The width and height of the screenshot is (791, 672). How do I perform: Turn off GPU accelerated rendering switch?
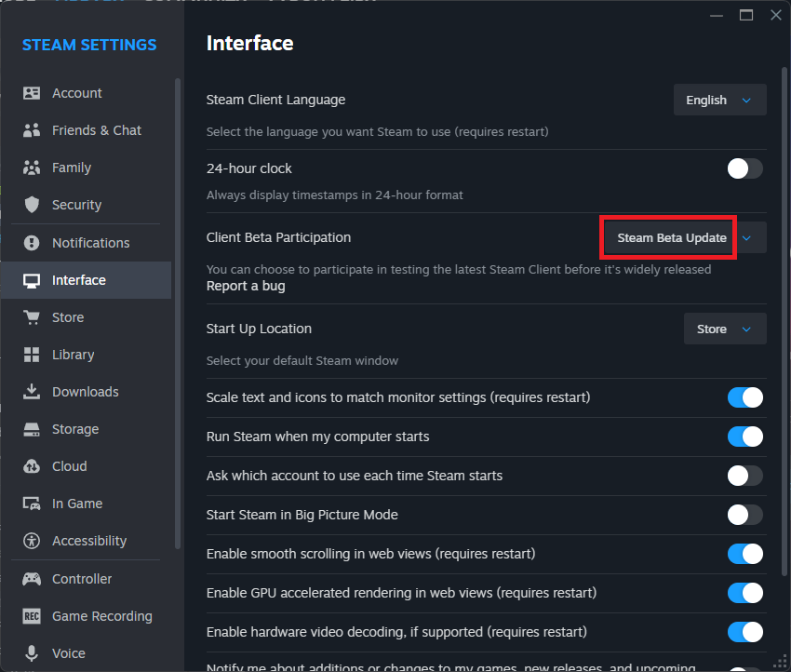pyautogui.click(x=744, y=593)
